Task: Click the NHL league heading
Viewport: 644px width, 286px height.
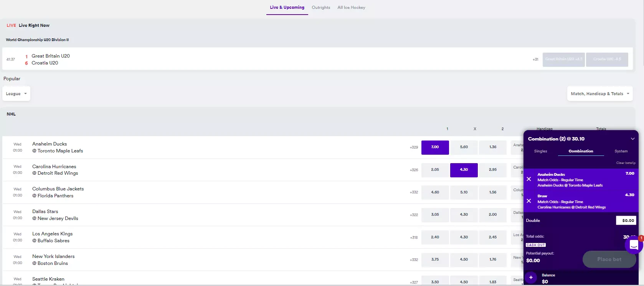Action: (x=11, y=114)
